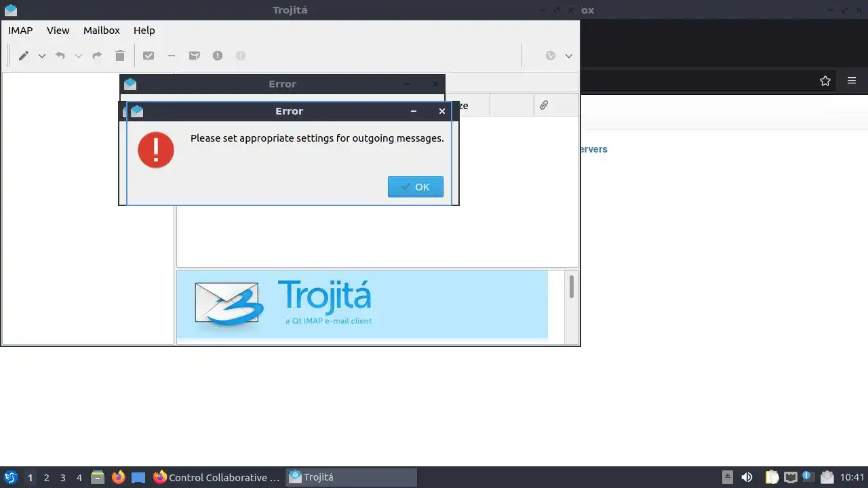Click the message view vertical scrollbar
The width and height of the screenshot is (868, 488).
pyautogui.click(x=572, y=286)
